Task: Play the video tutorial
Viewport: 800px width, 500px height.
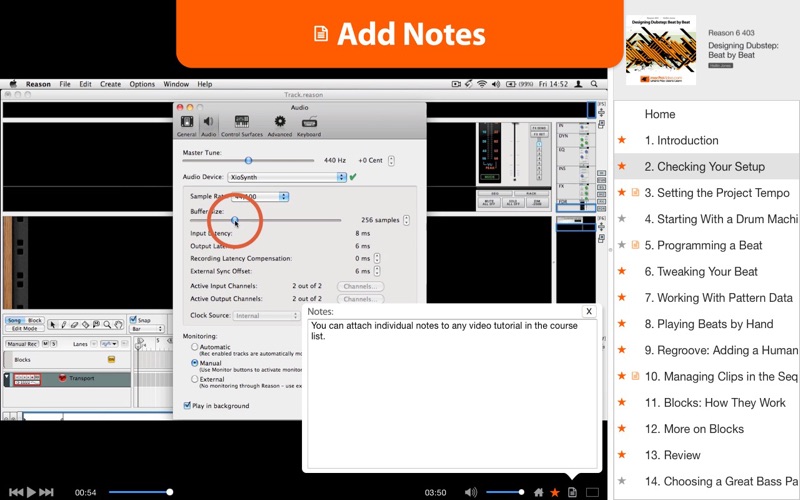Action: 31,492
